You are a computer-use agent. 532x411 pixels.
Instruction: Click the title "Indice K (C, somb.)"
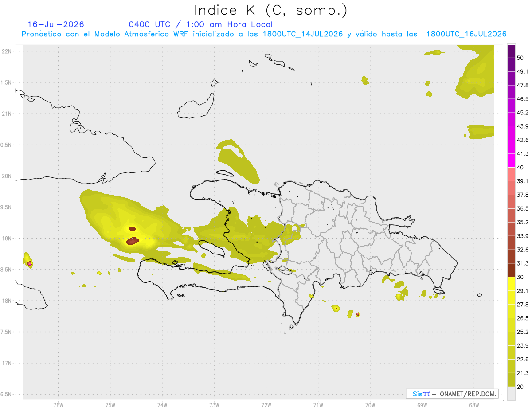270,10
